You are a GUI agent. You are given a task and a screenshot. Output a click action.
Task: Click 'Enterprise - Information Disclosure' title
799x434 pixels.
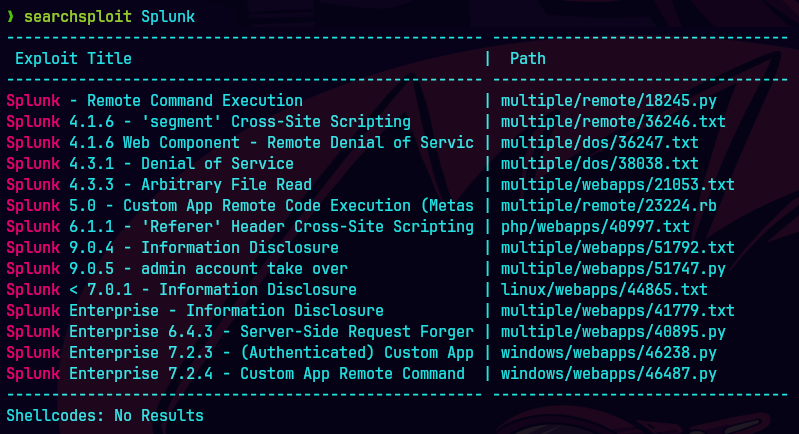[226, 310]
